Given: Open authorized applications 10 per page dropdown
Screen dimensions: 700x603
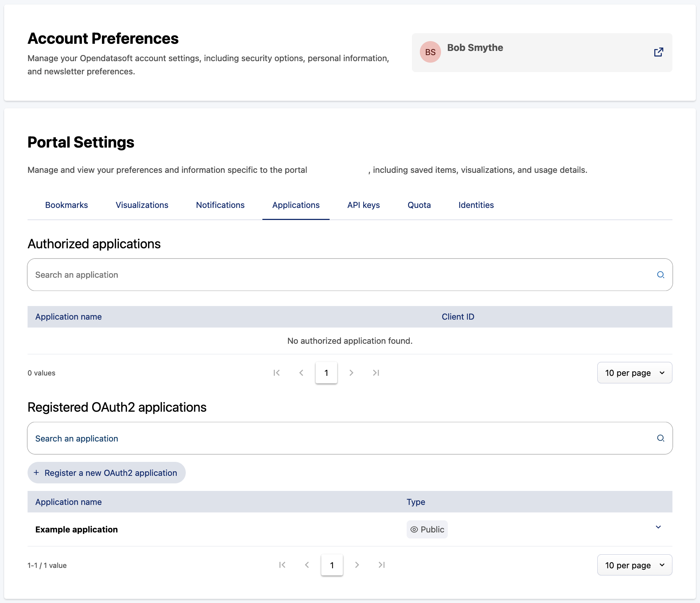Looking at the screenshot, I should pos(634,373).
